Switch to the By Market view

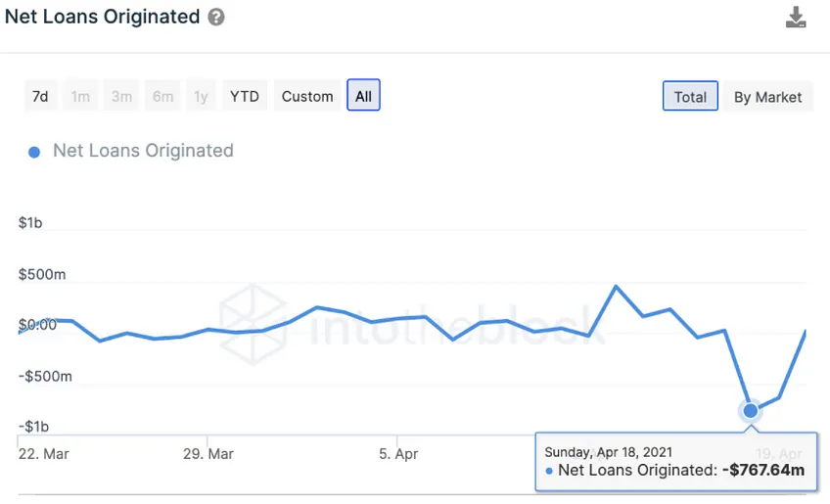tap(767, 97)
